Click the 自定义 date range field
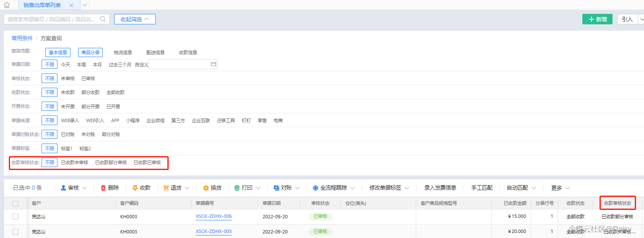This screenshot has height=238, width=644. (183, 64)
